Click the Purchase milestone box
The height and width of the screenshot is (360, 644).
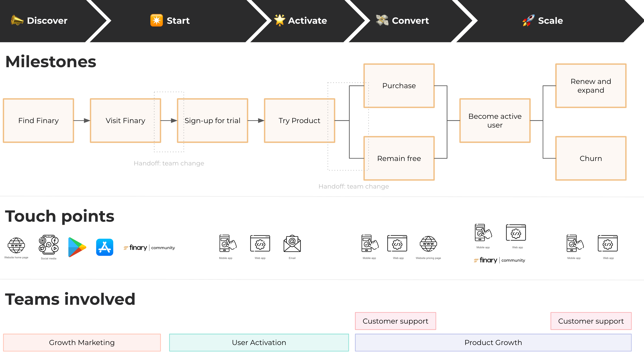[399, 86]
